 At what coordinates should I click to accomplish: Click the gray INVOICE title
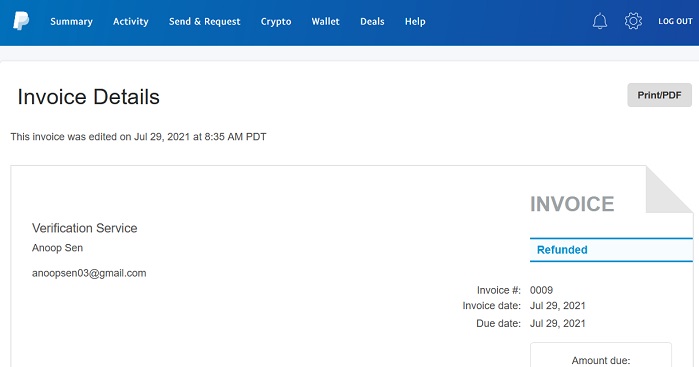coord(572,204)
